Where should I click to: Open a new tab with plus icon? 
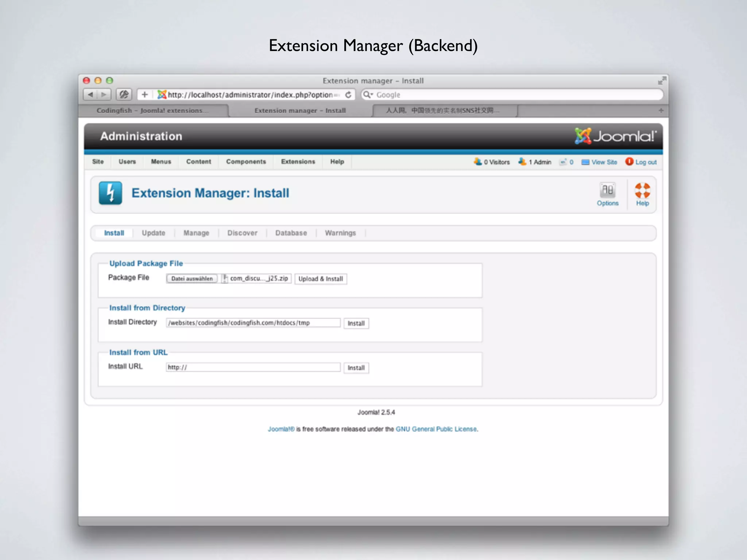click(x=661, y=110)
